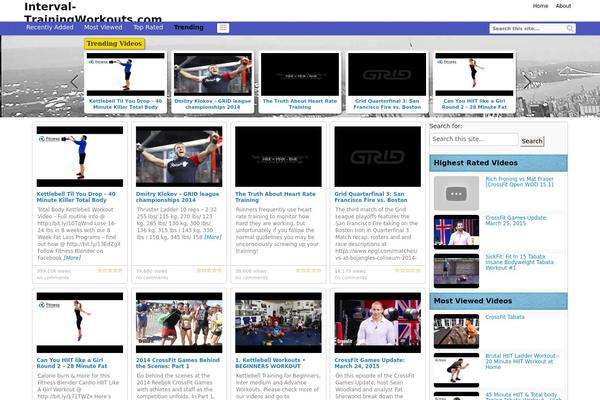Open grid thumbnail of Kettlebell Til You Drop video
Screen dimensions: 600x400
click(80, 157)
